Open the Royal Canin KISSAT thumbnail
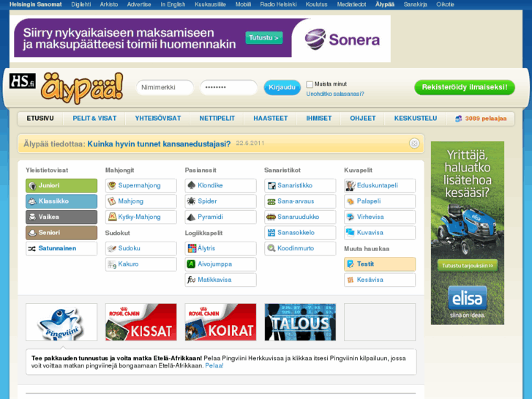Screen dimensions: 532x399 point(141,322)
